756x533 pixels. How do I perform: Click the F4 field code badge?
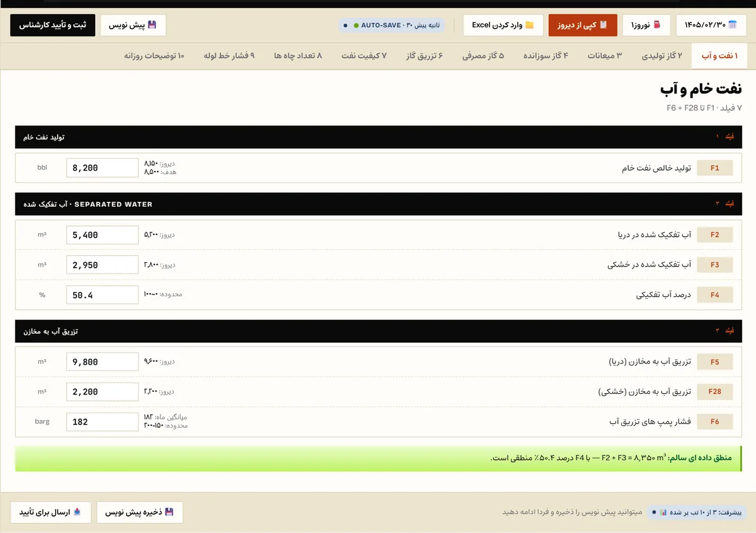714,295
